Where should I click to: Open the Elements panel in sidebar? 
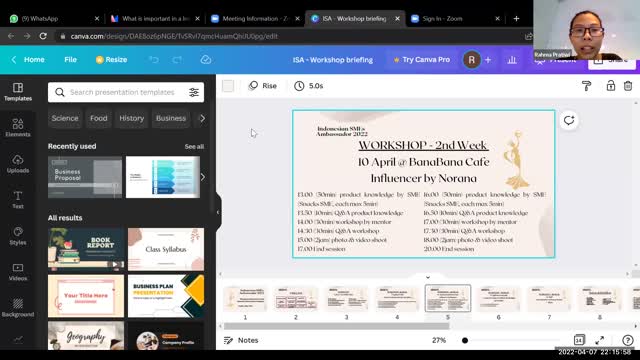pos(18,127)
